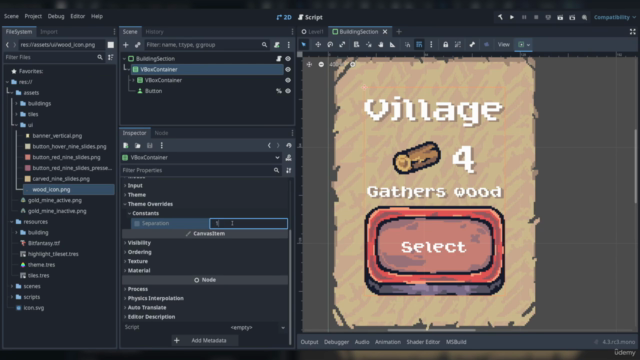Stop the running project
Screen dimensions: 640x360
point(536,17)
